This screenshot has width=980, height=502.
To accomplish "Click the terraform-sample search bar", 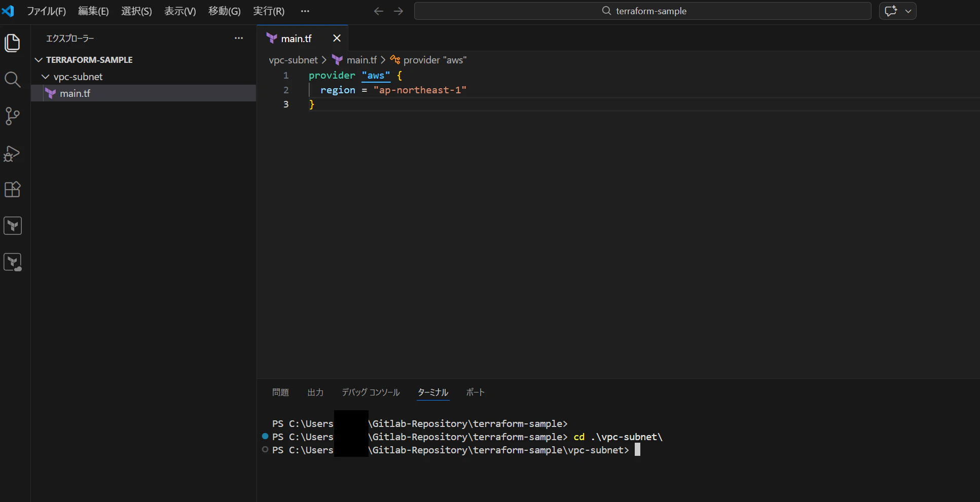I will (643, 11).
